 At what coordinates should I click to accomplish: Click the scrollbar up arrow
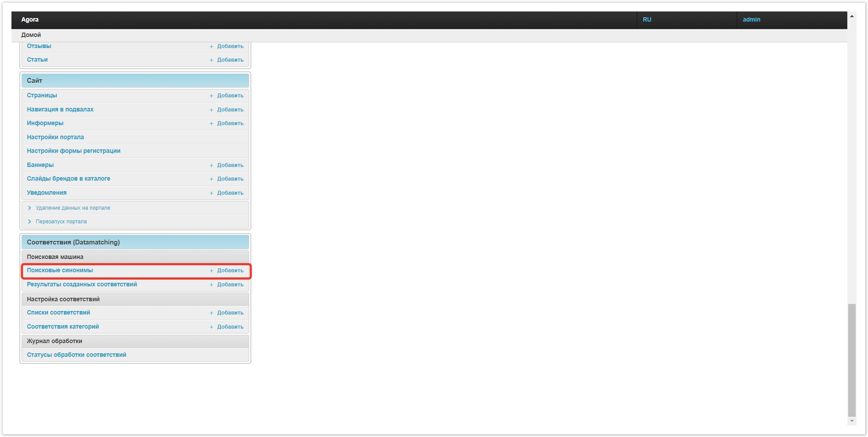[852, 16]
